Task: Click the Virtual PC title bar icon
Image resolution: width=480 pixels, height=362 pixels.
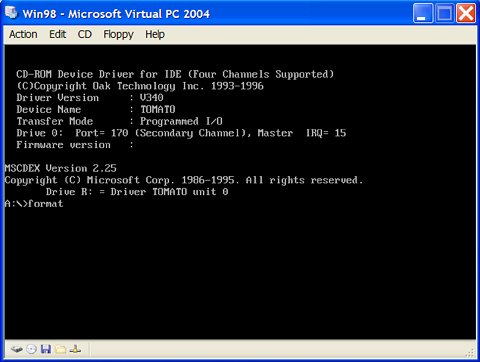Action: [12, 13]
